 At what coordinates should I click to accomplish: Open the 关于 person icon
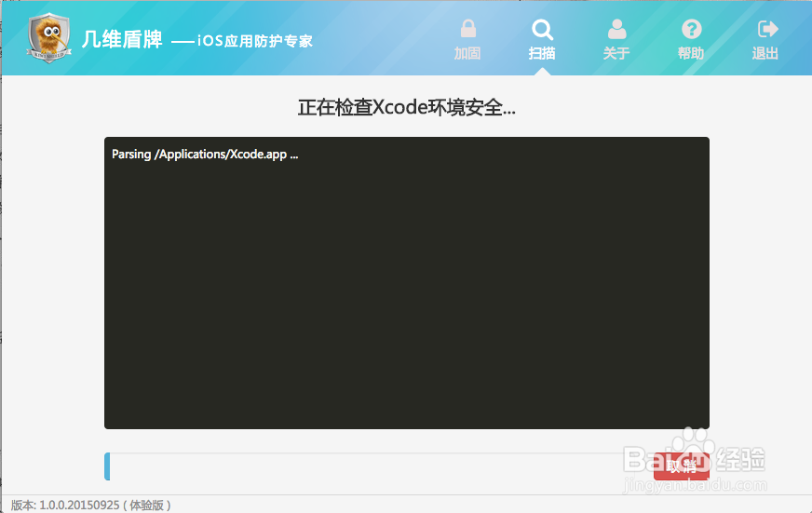click(x=616, y=29)
